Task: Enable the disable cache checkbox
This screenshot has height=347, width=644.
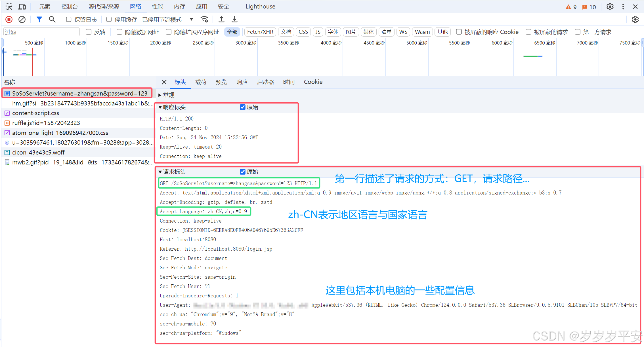Action: [x=109, y=19]
